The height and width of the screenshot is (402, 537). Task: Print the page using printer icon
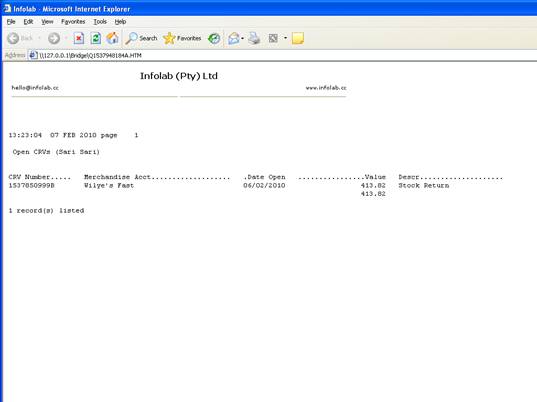(x=254, y=38)
